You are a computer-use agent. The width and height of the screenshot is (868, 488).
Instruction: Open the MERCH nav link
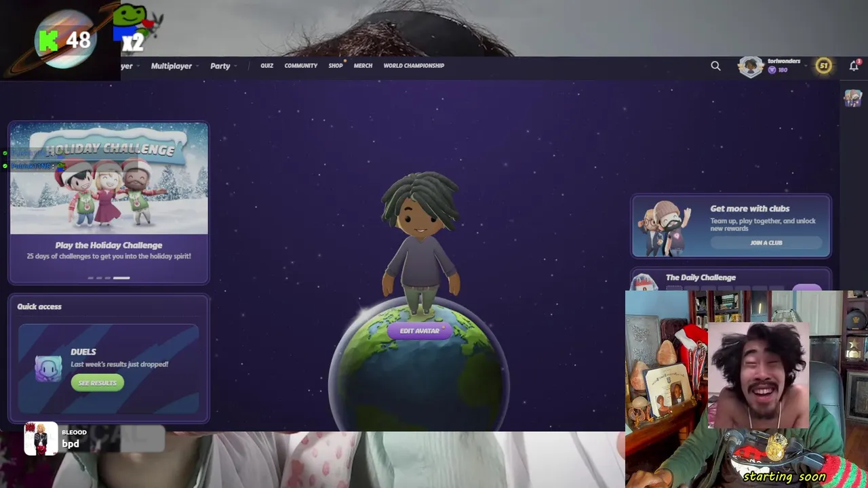point(363,66)
